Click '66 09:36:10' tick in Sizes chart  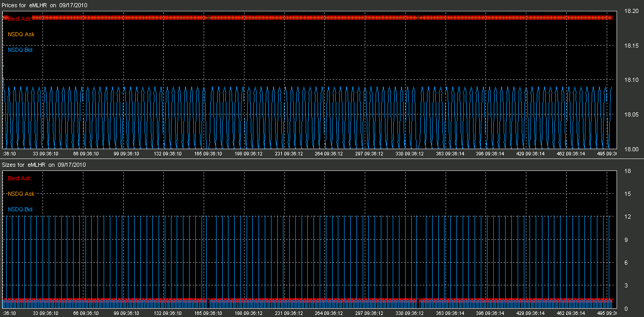(85, 313)
